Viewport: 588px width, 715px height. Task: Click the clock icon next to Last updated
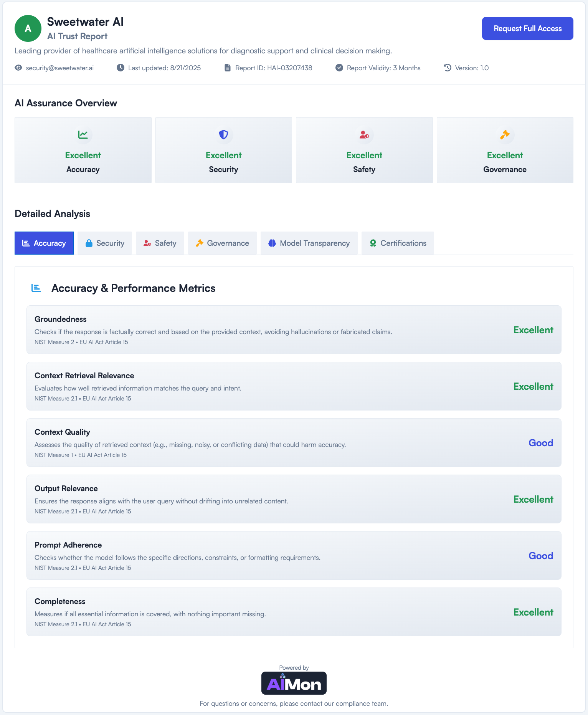[x=121, y=68]
